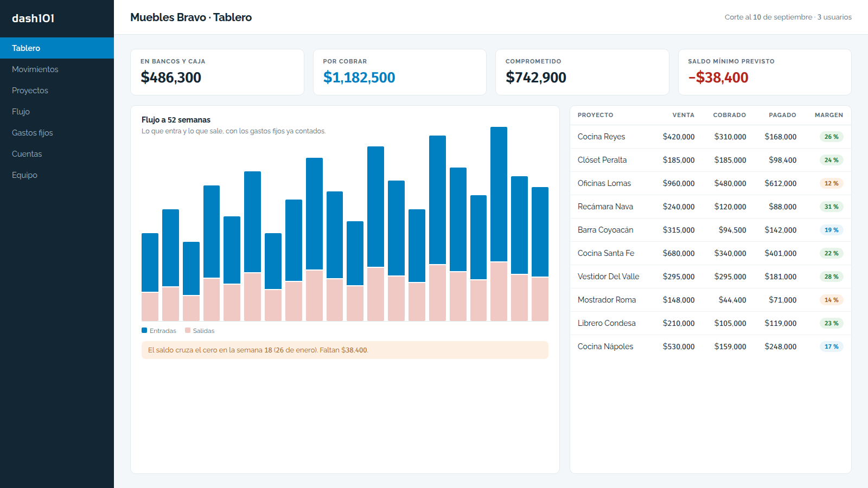868x488 pixels.
Task: Select the En bancos y caja card
Action: click(217, 72)
